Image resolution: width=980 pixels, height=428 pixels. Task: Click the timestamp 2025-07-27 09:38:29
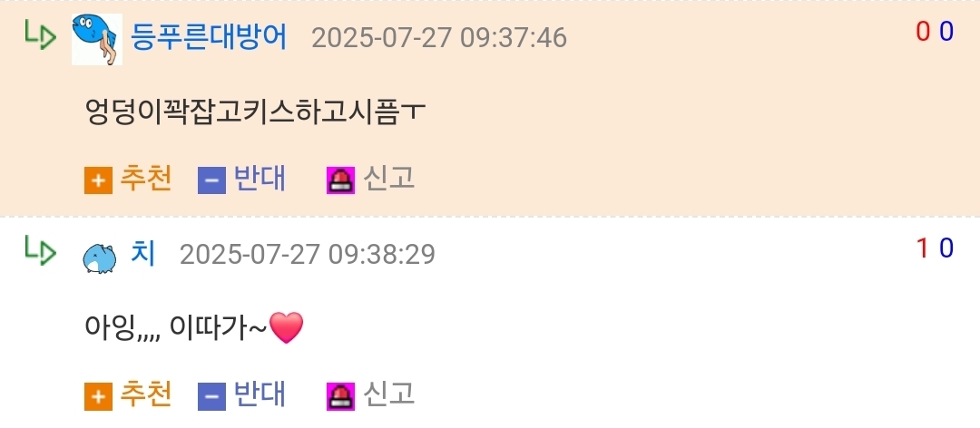308,255
